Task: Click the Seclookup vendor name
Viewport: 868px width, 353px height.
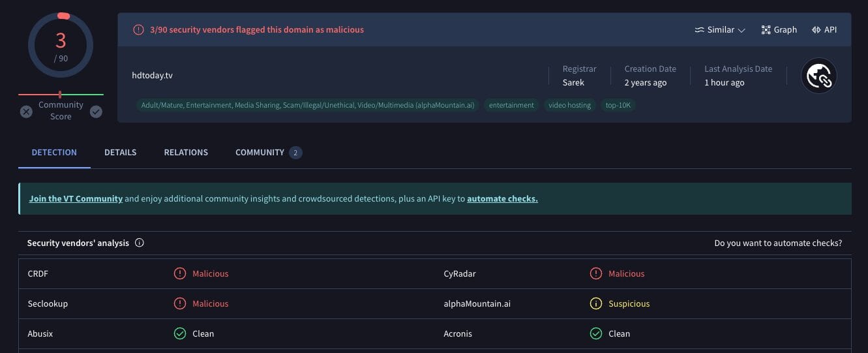Action: [48, 303]
